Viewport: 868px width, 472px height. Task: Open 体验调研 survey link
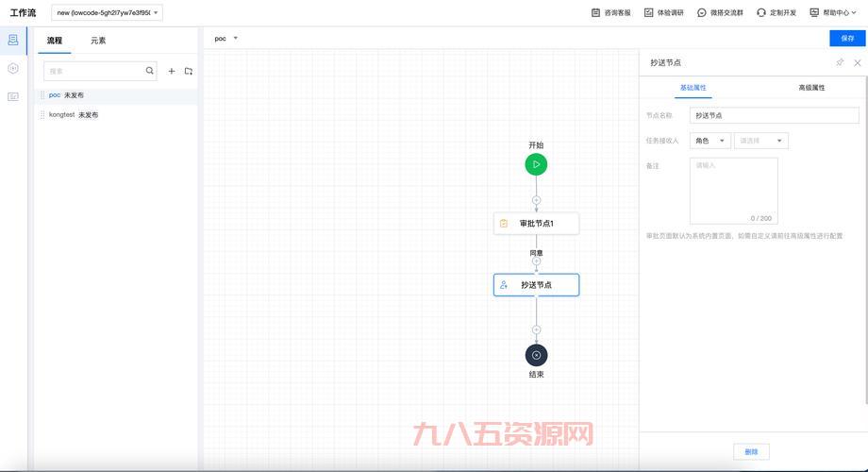tap(663, 12)
